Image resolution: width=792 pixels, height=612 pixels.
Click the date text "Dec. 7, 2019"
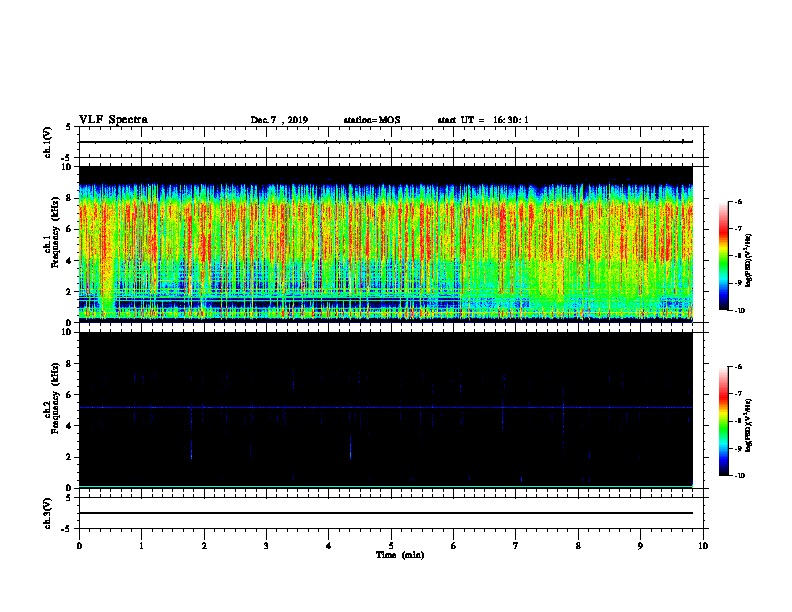tap(279, 120)
